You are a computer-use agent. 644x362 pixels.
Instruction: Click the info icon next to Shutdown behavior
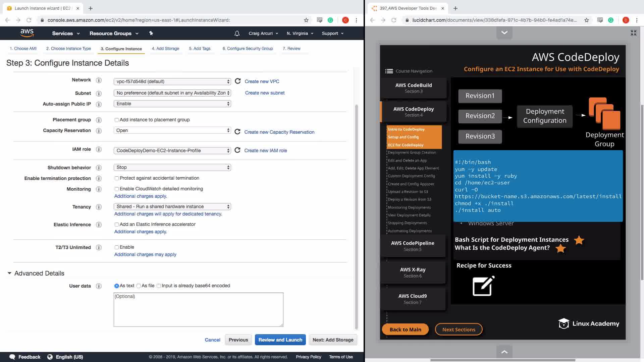(x=99, y=168)
